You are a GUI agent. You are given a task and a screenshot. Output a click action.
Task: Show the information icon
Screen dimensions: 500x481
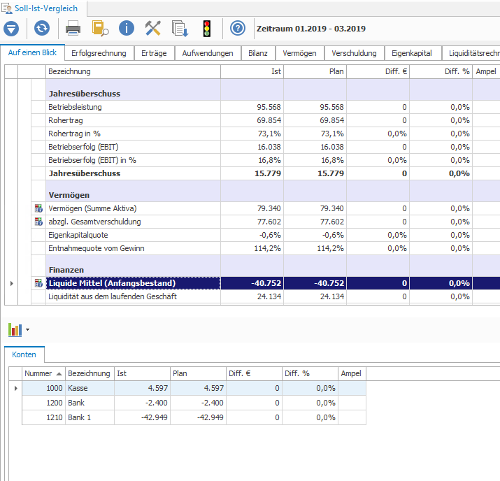126,28
